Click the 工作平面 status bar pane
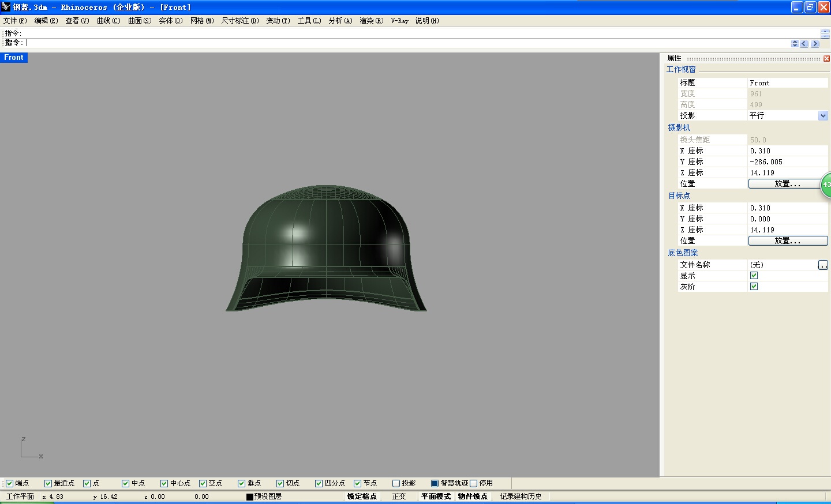This screenshot has width=831, height=504. click(x=20, y=497)
